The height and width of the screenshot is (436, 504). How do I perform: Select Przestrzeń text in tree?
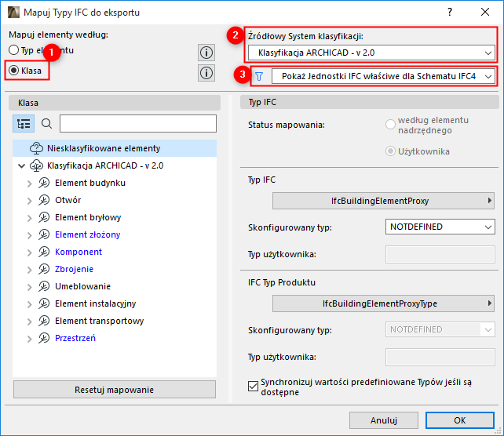[75, 338]
